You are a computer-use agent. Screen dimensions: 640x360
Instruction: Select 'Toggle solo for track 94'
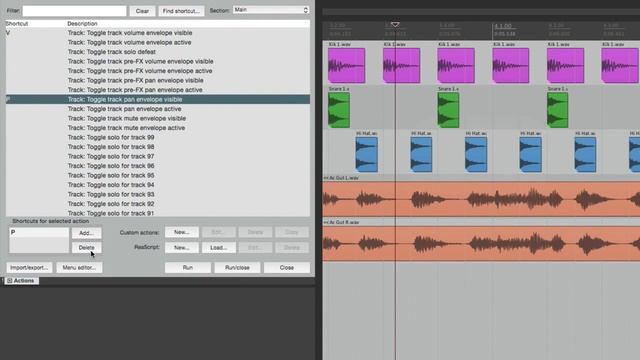(158, 185)
